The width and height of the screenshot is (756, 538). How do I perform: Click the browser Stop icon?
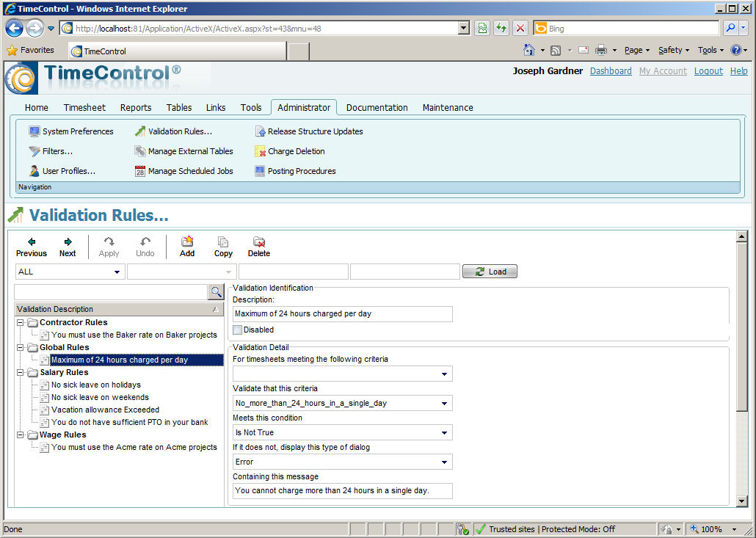pos(520,29)
